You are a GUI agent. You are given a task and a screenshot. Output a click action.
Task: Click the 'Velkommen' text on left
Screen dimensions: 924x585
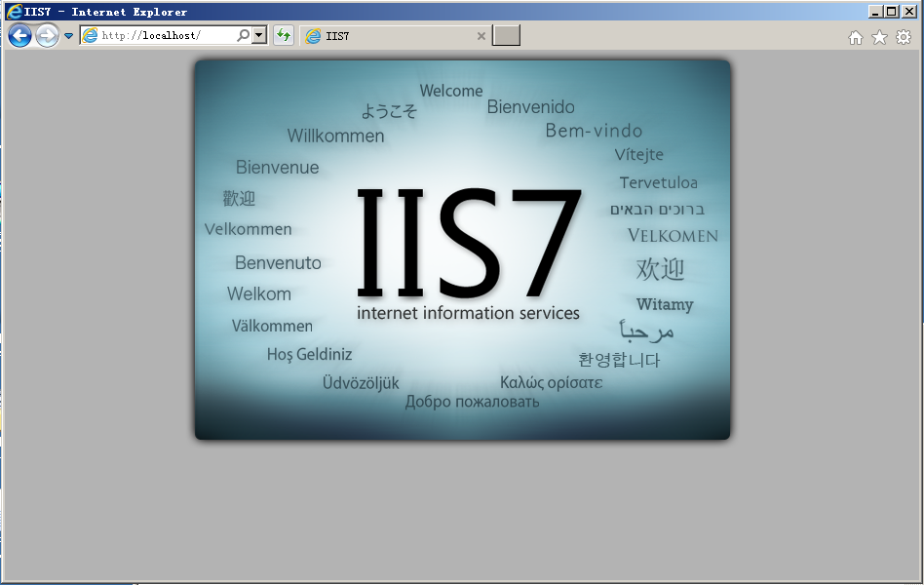[x=249, y=229]
